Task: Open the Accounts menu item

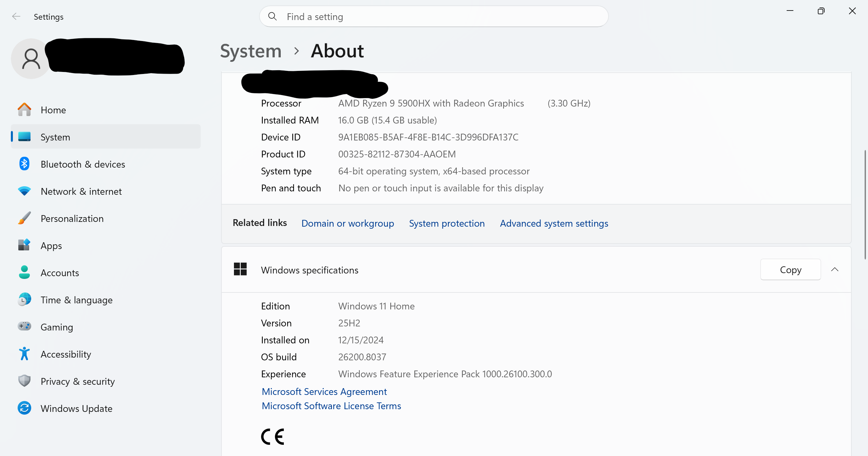Action: (x=60, y=273)
